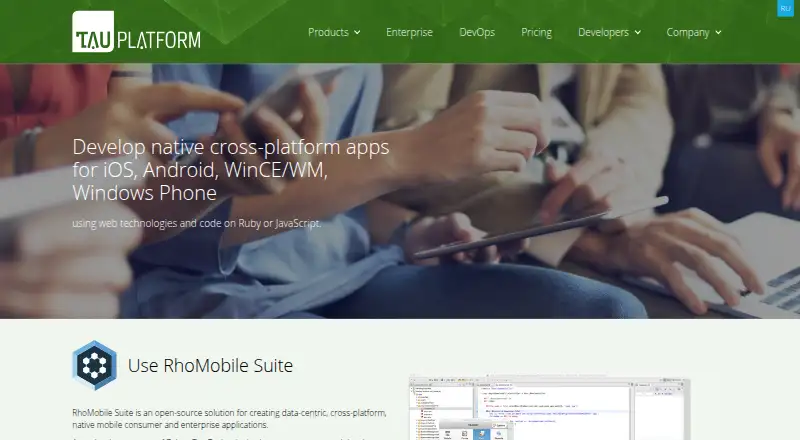Click 'using web technologies and code' subtitle
This screenshot has height=440, width=800.
196,223
